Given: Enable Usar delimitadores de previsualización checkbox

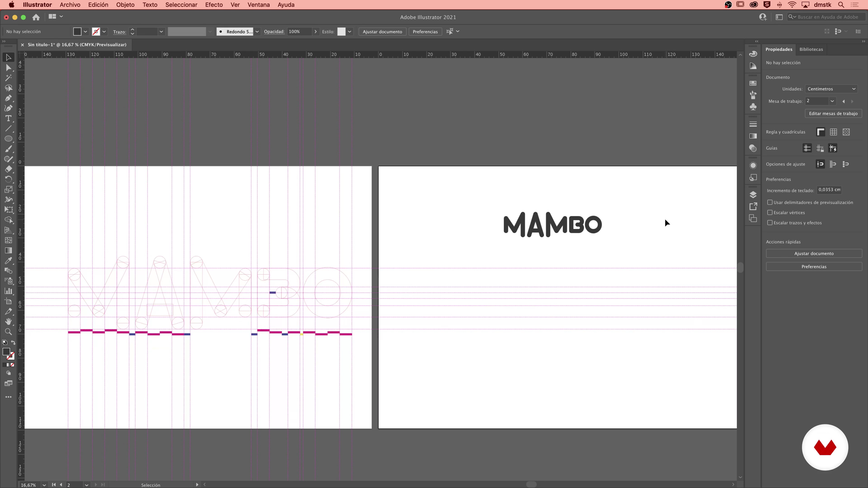Looking at the screenshot, I should click(770, 202).
